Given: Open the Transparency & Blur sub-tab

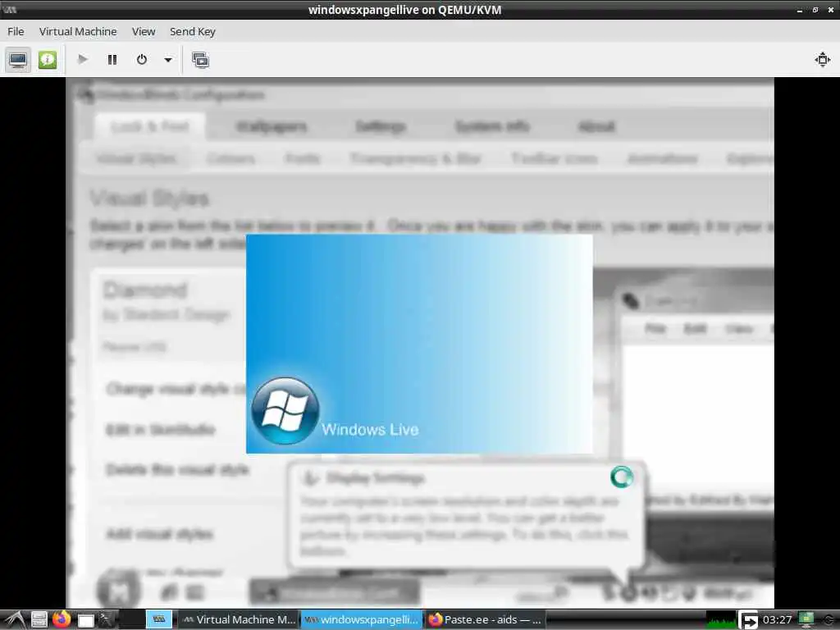Looking at the screenshot, I should click(x=416, y=158).
